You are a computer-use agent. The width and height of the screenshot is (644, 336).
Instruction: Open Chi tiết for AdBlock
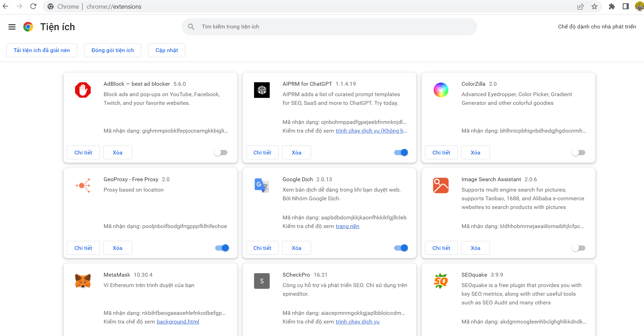tap(83, 152)
